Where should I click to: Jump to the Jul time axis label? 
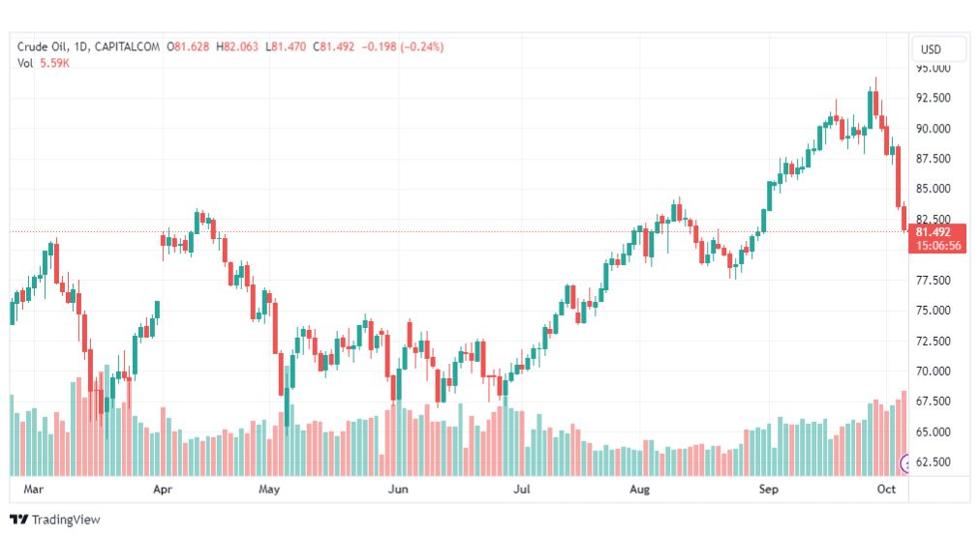coord(522,490)
